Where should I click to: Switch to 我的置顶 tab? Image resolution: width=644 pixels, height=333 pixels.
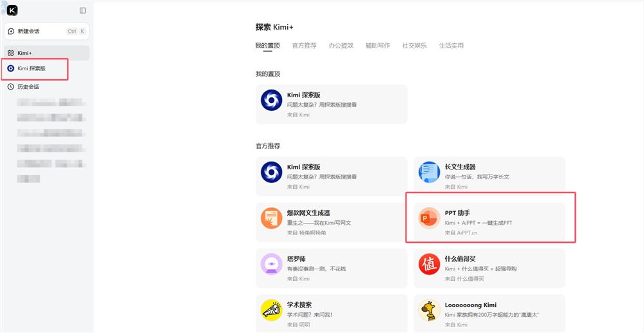click(267, 46)
